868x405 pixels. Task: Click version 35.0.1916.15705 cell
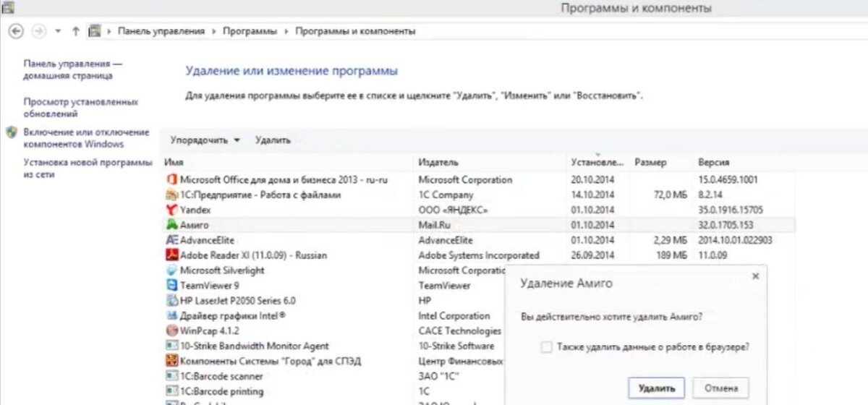point(731,210)
